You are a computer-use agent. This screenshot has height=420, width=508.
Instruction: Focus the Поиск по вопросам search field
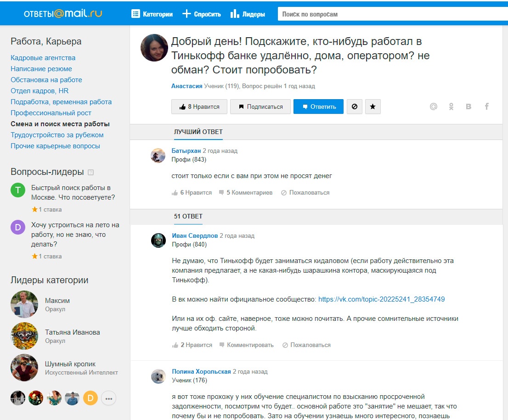[x=393, y=14]
